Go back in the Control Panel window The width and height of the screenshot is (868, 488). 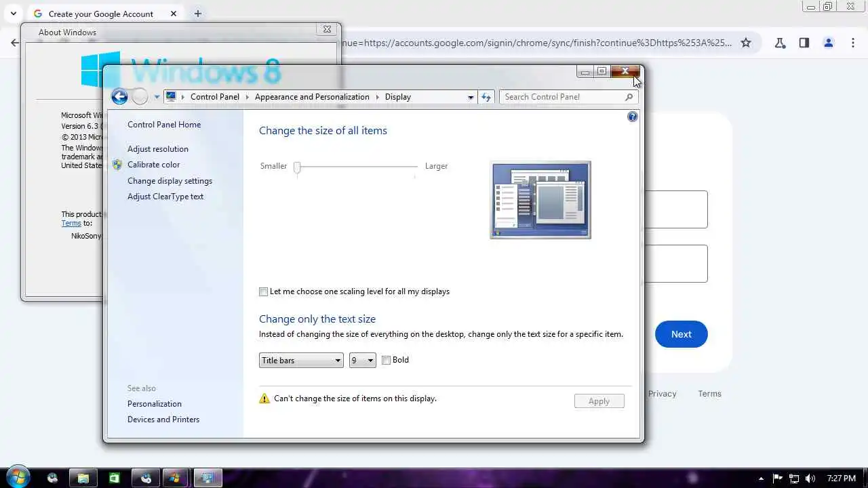[x=119, y=97]
